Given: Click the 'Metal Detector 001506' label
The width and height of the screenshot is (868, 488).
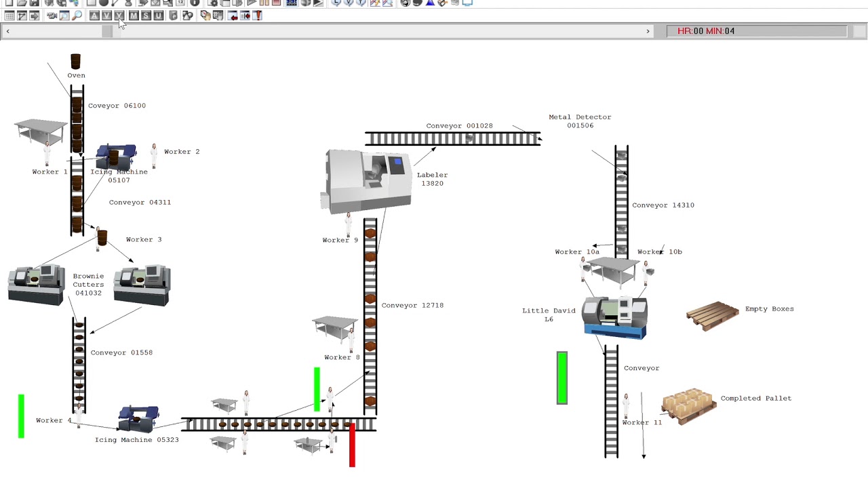Looking at the screenshot, I should (580, 121).
